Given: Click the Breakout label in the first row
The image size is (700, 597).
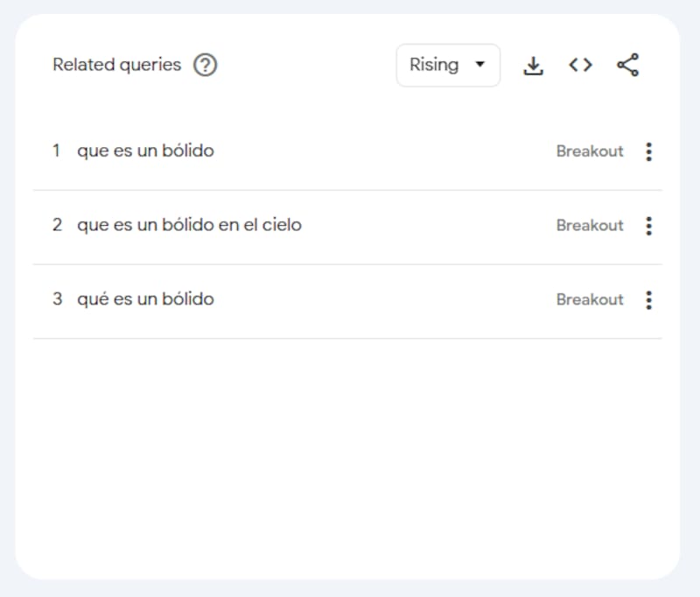Looking at the screenshot, I should (590, 151).
